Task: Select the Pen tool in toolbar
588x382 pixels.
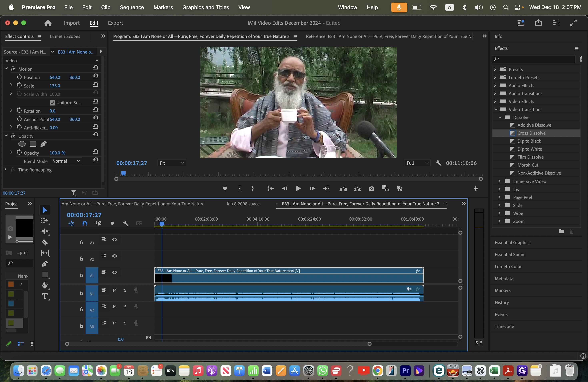Action: 45,264
